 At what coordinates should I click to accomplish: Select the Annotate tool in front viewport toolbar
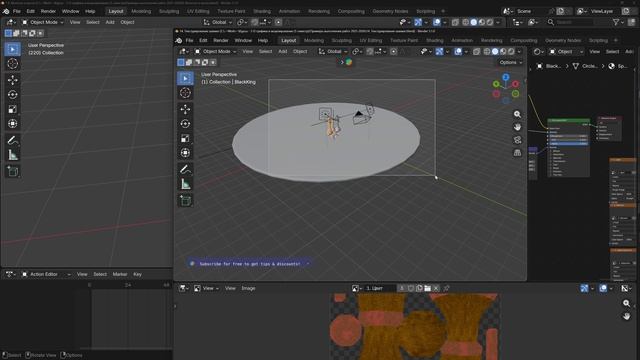(x=185, y=169)
